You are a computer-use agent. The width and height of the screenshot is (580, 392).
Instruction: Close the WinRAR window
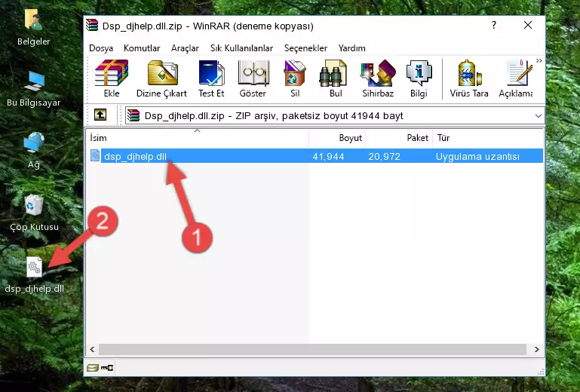tap(528, 25)
